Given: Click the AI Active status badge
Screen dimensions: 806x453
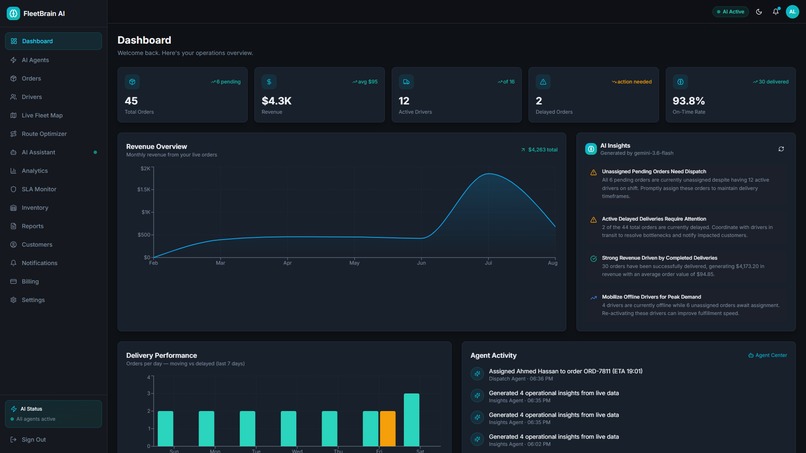Looking at the screenshot, I should (730, 12).
